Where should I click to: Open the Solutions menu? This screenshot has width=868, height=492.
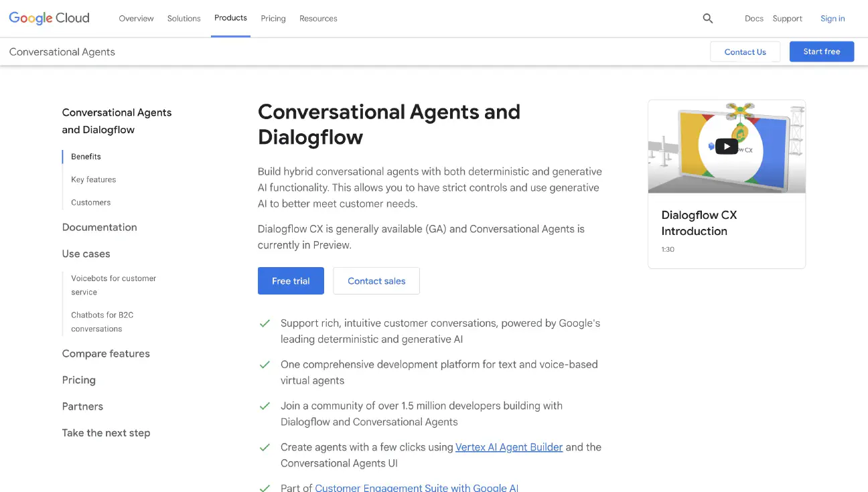[x=184, y=19]
